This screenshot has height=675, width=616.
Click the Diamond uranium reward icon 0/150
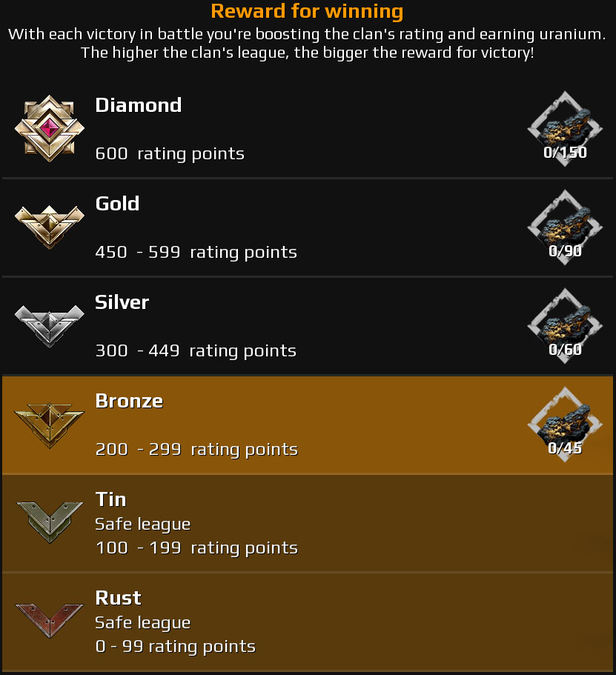[565, 129]
